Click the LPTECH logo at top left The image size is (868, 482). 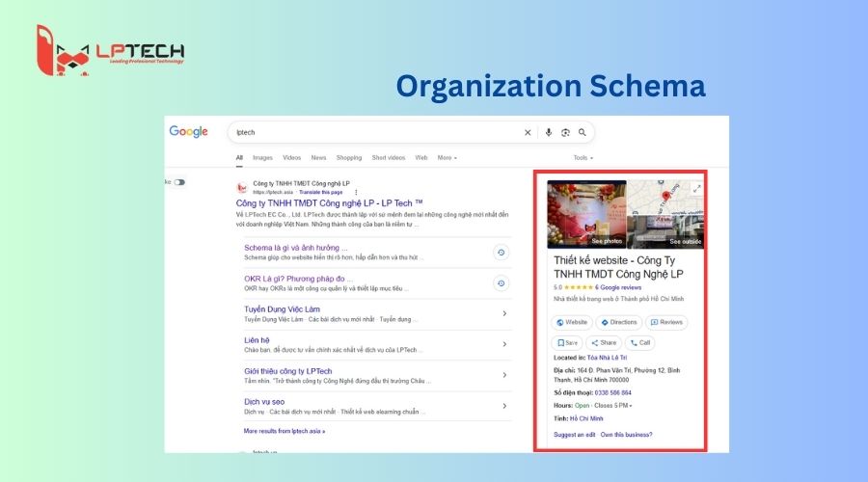tap(110, 50)
